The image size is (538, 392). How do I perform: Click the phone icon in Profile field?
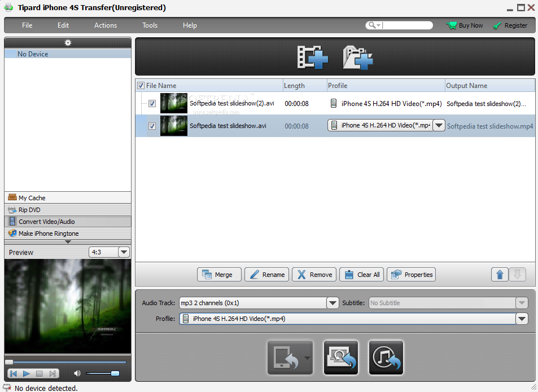coord(186,319)
